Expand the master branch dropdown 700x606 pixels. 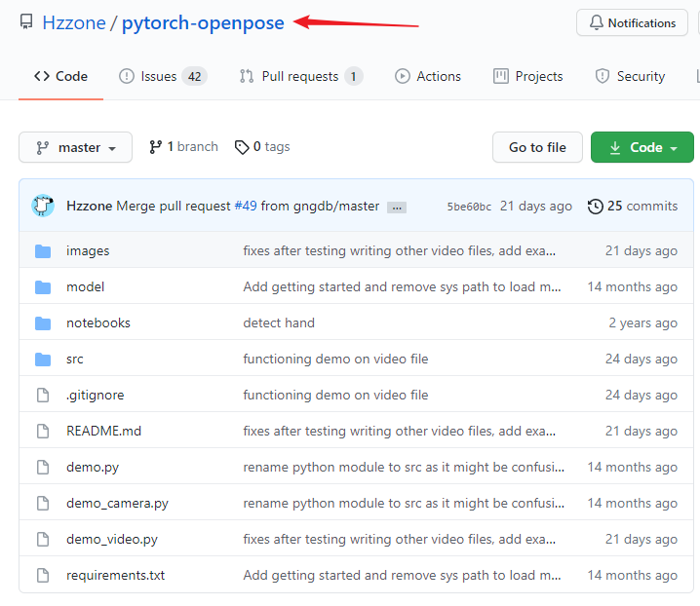75,147
